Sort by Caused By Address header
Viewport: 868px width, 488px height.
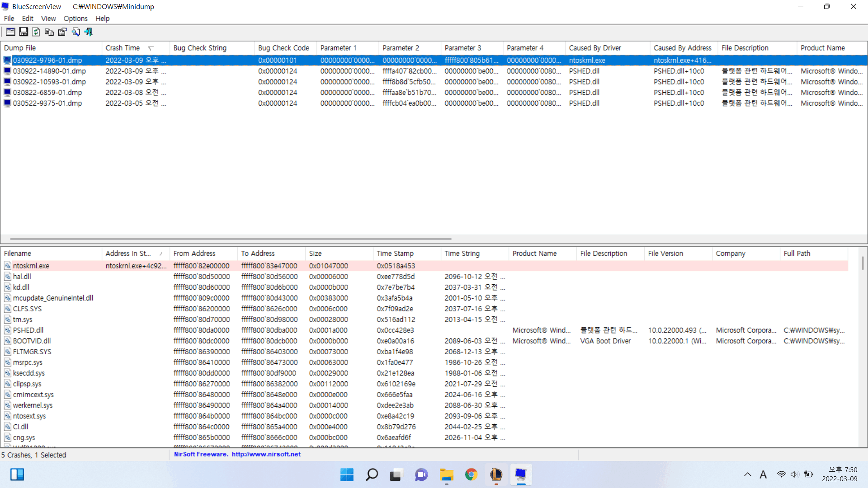[x=684, y=48]
